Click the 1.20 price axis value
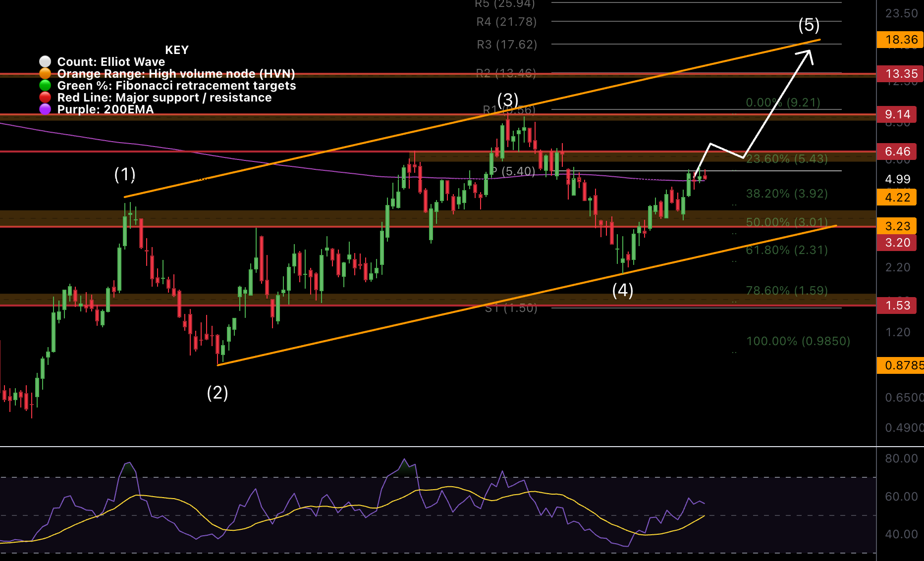 click(898, 332)
